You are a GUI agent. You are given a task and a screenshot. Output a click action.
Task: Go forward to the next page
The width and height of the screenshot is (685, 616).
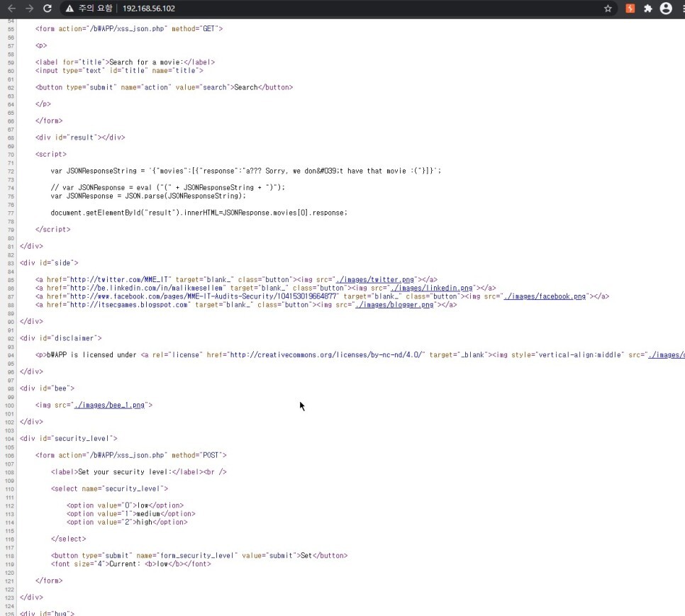tap(29, 9)
